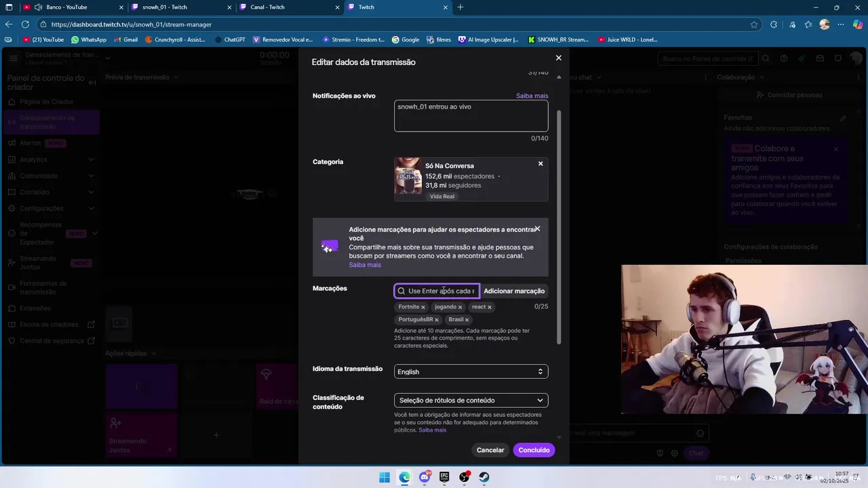Bookmark this page with star icon
Screen dimensions: 868x488
click(x=754, y=24)
